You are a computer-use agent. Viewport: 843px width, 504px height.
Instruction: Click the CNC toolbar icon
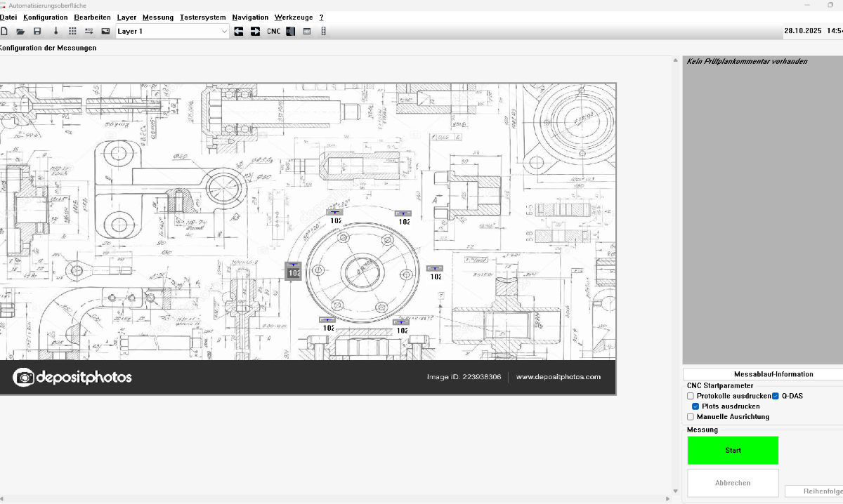[x=273, y=31]
